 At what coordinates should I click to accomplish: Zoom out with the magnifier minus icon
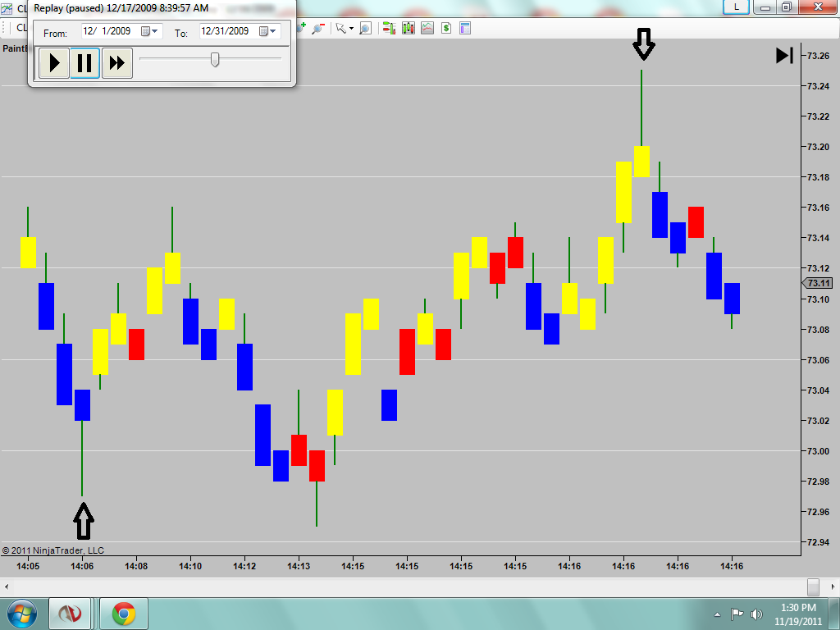318,28
